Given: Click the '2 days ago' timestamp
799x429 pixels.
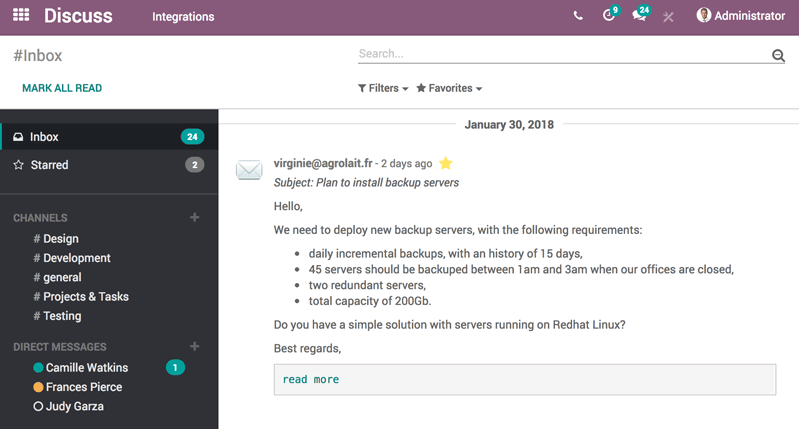Looking at the screenshot, I should [407, 164].
